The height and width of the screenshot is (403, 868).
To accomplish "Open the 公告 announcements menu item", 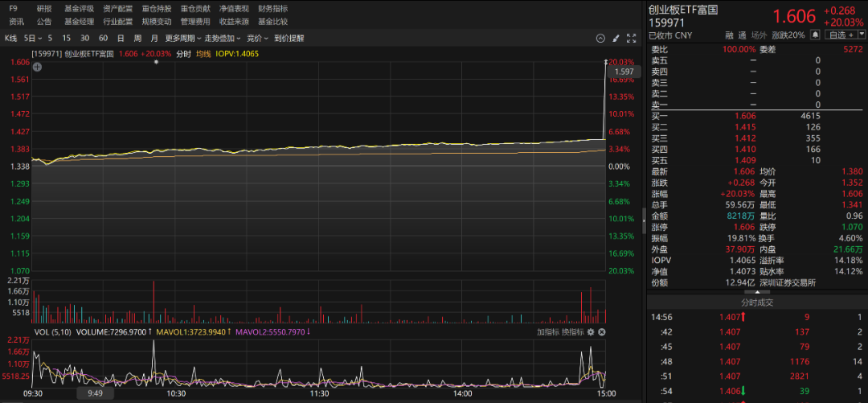I will click(x=43, y=22).
